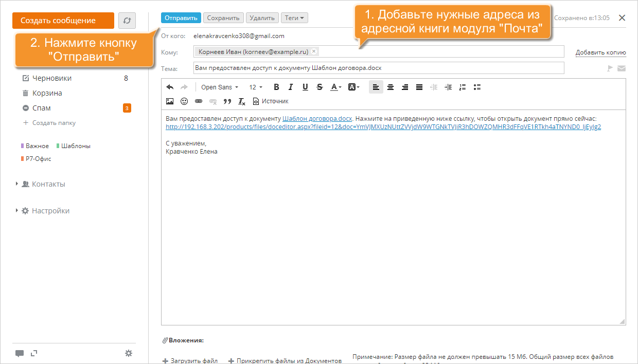Toggle italic text formatting

point(291,87)
